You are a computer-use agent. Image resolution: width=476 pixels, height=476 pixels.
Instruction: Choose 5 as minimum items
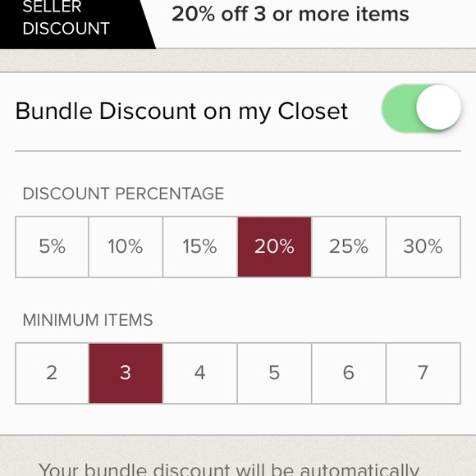tap(274, 373)
